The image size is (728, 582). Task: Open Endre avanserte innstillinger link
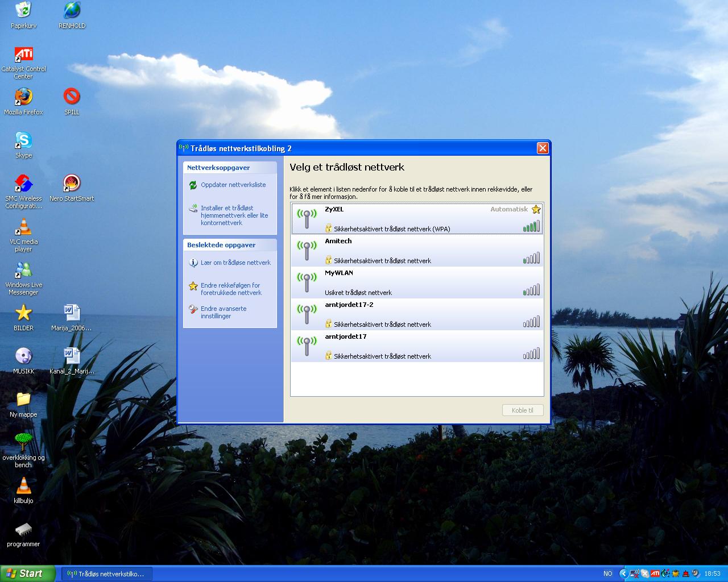tap(224, 312)
